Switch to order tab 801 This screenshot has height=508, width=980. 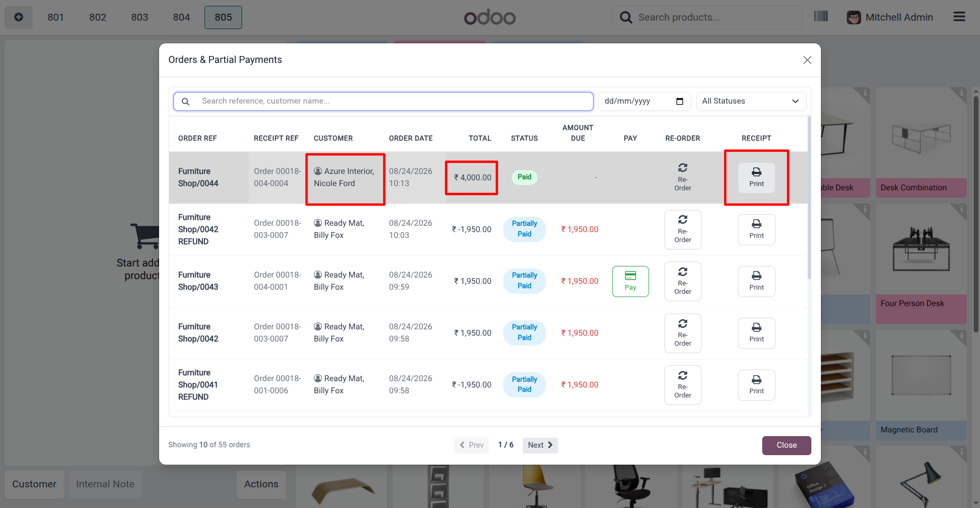(x=56, y=17)
